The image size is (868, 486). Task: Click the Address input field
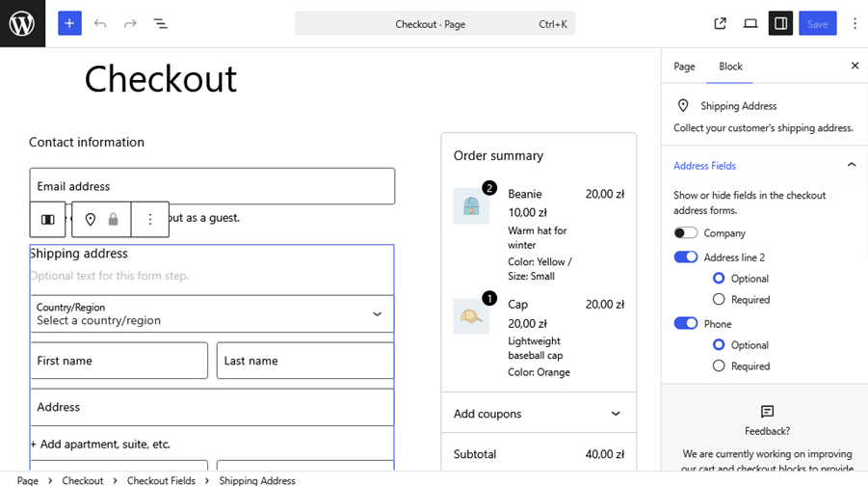212,407
